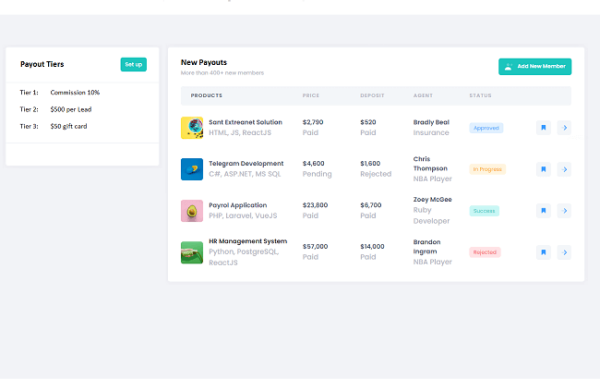Click the In Progress status badge

tap(488, 169)
